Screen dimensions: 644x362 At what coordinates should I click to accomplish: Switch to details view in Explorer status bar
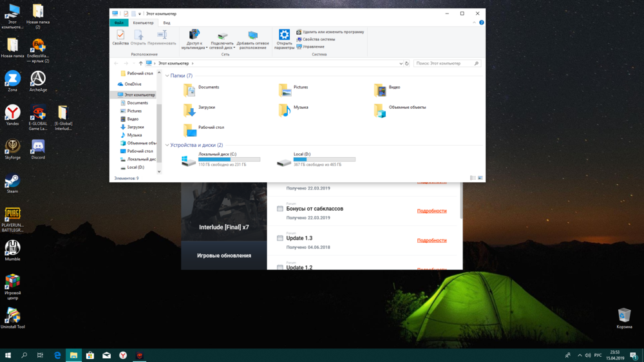pyautogui.click(x=473, y=178)
